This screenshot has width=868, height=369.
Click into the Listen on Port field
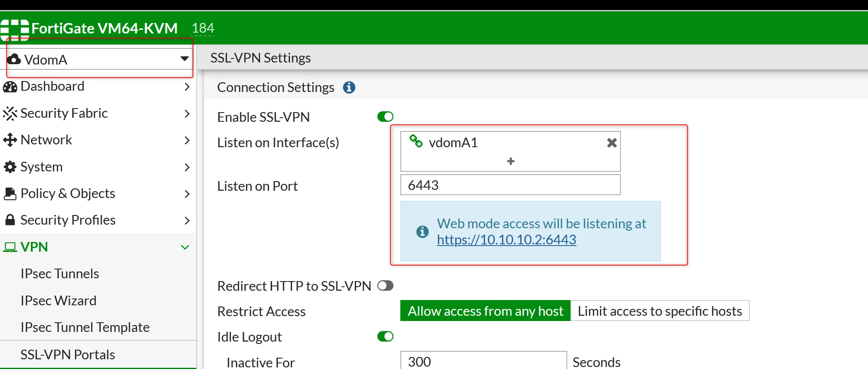tap(510, 185)
